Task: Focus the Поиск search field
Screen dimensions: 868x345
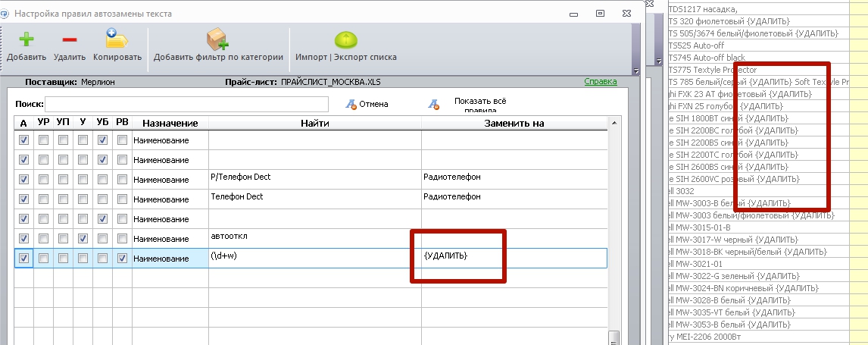Action: (186, 104)
